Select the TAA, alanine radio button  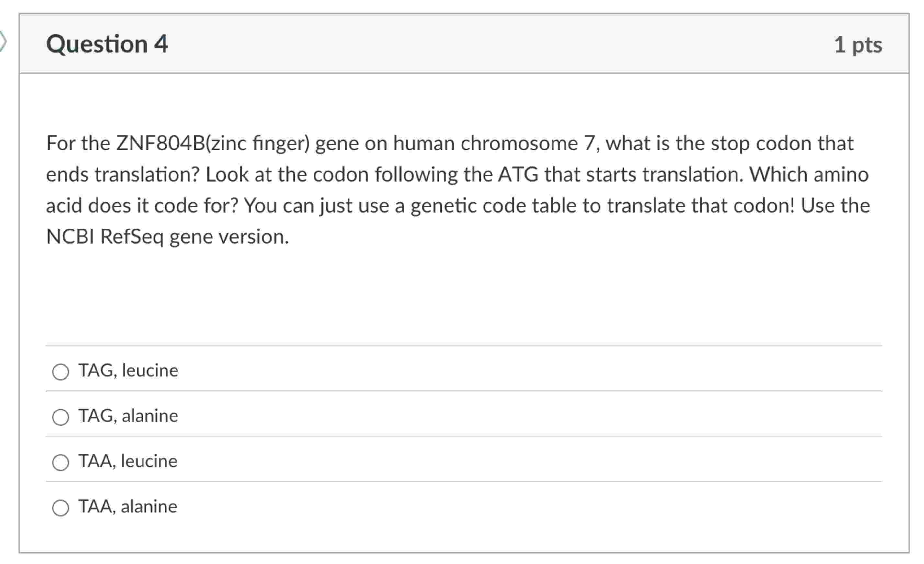point(61,508)
